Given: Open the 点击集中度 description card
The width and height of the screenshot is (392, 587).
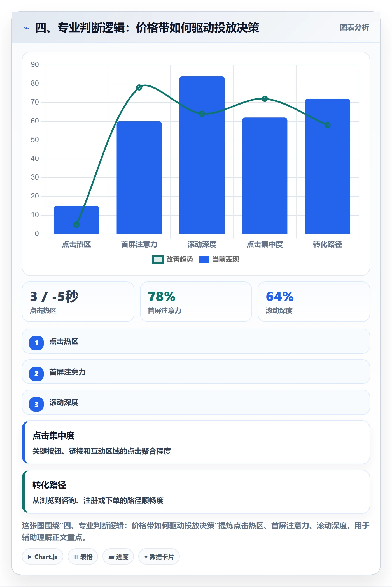Looking at the screenshot, I should (x=196, y=442).
